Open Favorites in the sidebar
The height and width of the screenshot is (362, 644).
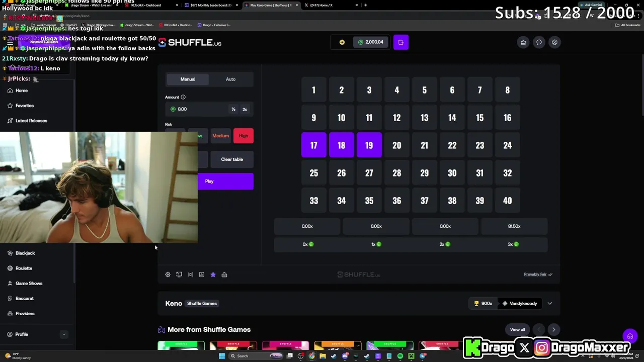click(25, 106)
